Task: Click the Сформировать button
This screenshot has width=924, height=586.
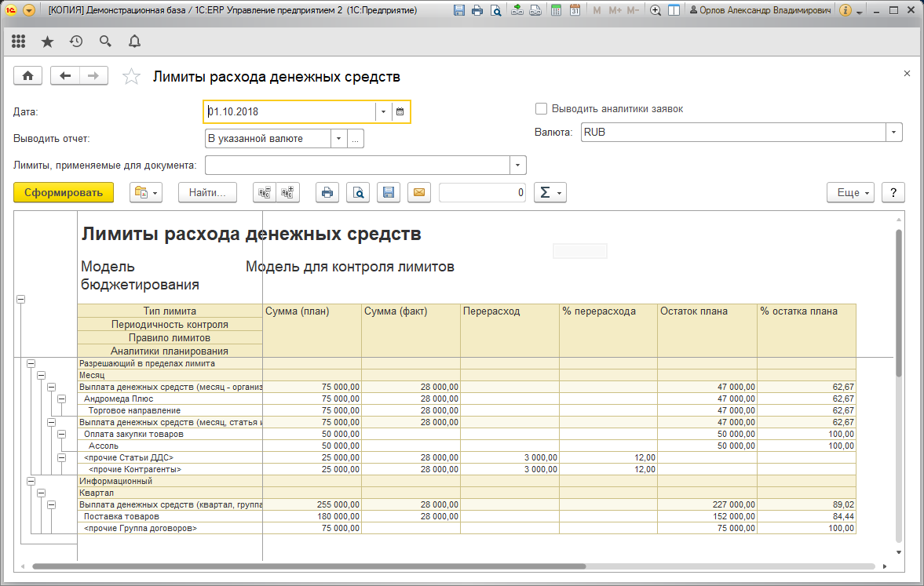Action: [64, 192]
